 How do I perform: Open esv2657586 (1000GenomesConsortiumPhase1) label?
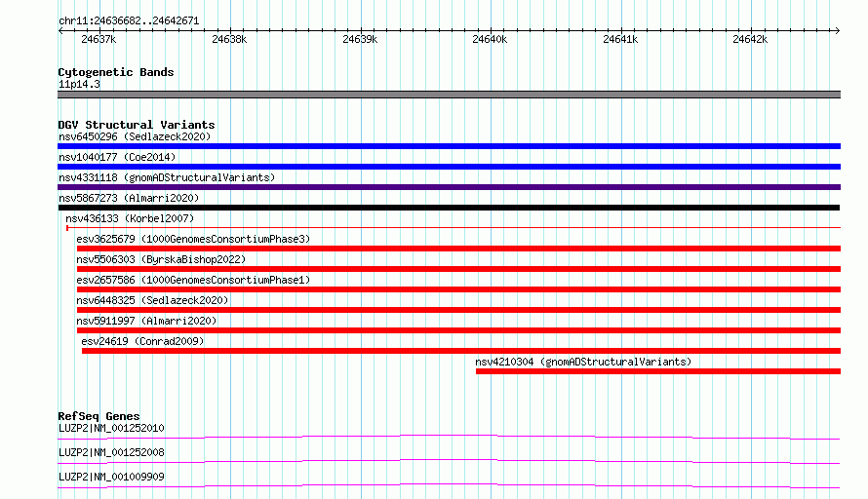click(x=193, y=280)
